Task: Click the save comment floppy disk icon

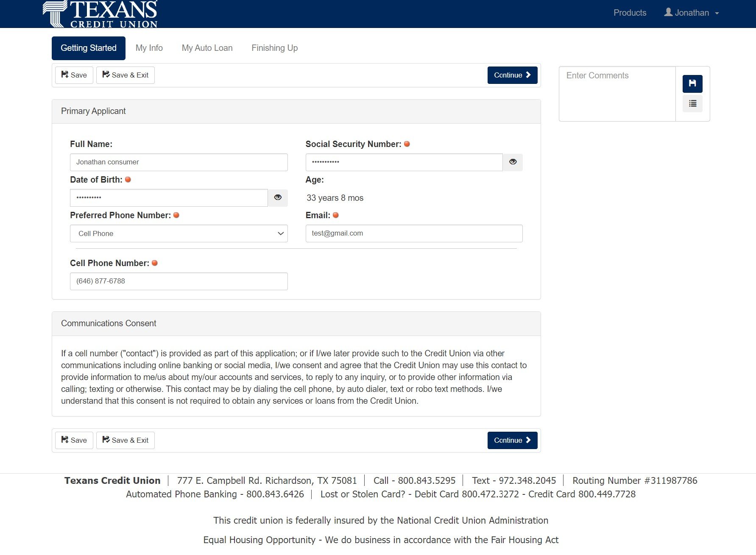Action: (x=692, y=83)
